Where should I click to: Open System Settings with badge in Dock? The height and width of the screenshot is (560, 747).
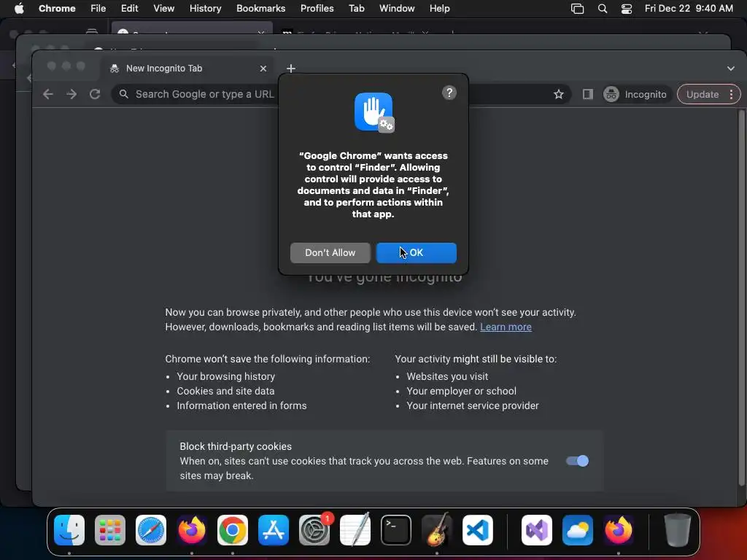pos(314,529)
